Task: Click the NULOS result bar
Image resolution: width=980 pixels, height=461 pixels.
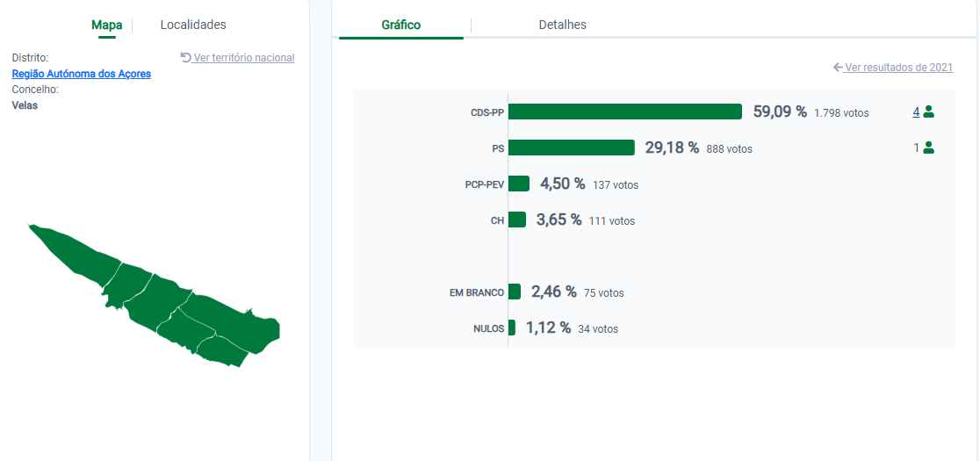Action: [x=511, y=328]
